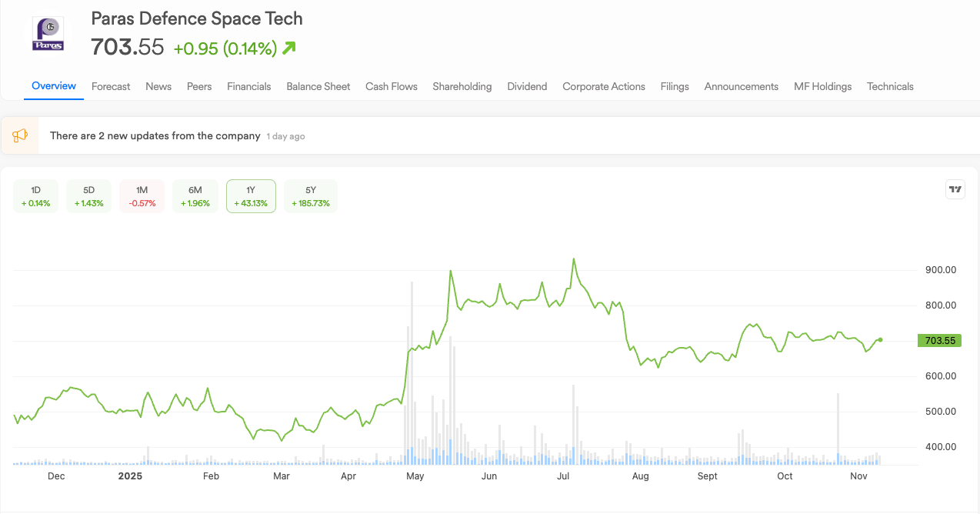This screenshot has height=514, width=980.
Task: Click the Nov label on time axis
Action: click(858, 476)
